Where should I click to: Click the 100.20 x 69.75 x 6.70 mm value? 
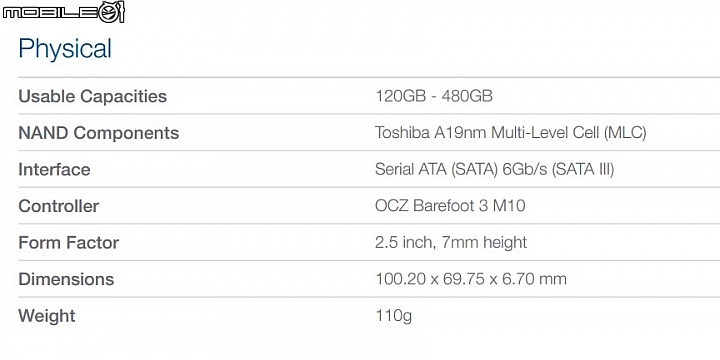471,279
